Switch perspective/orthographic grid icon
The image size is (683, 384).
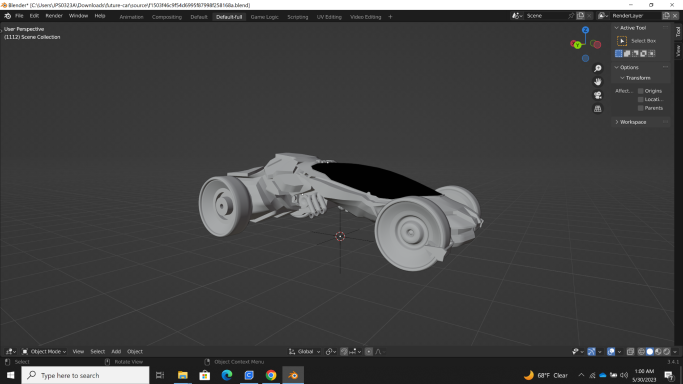[598, 109]
